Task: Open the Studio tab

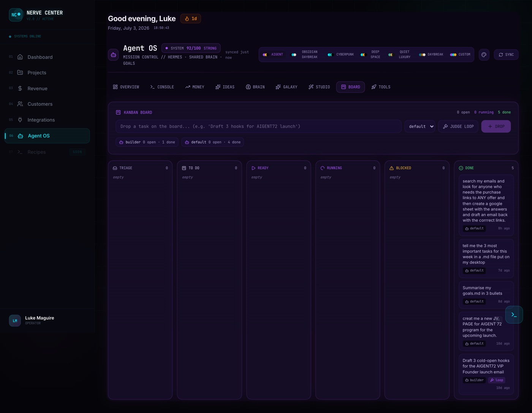Action: coord(319,87)
